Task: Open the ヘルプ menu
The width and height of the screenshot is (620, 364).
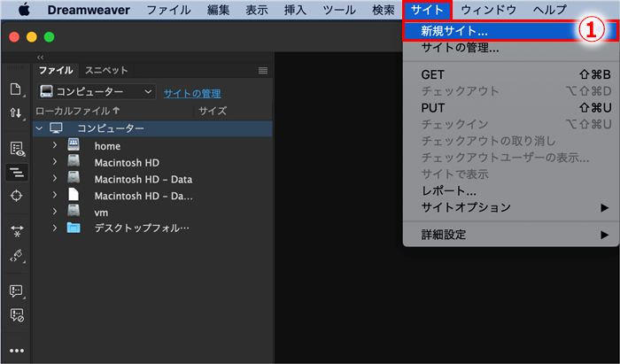Action: [550, 10]
